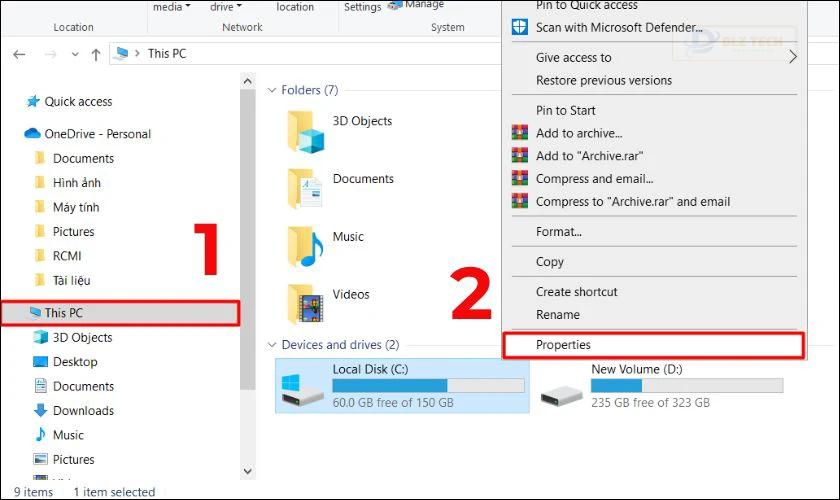Click "1 item selected" in status bar

114,491
